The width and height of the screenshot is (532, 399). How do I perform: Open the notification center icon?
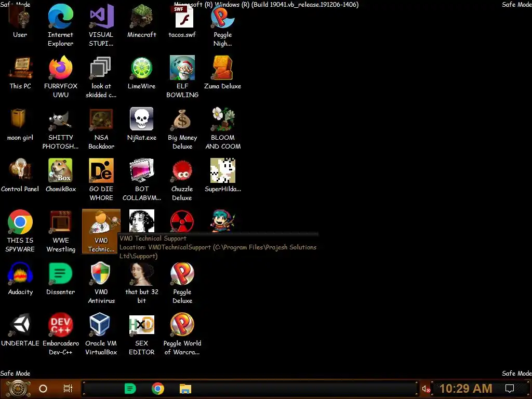[x=510, y=389]
